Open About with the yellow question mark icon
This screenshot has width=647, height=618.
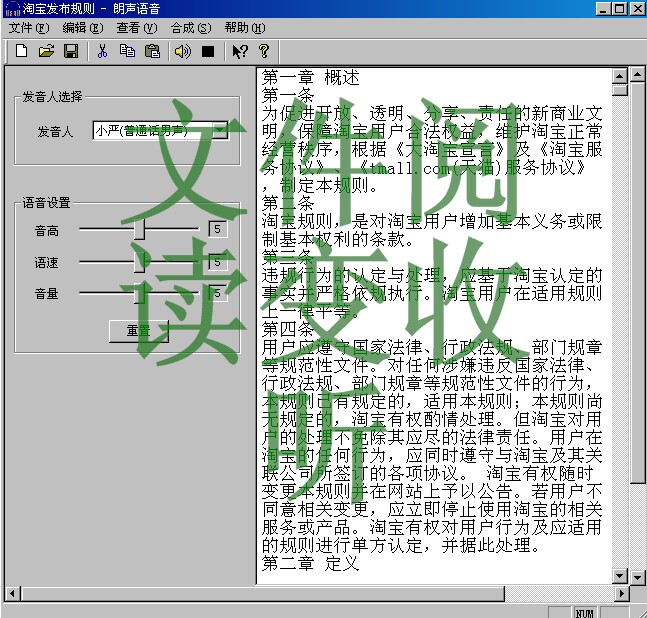coord(264,51)
